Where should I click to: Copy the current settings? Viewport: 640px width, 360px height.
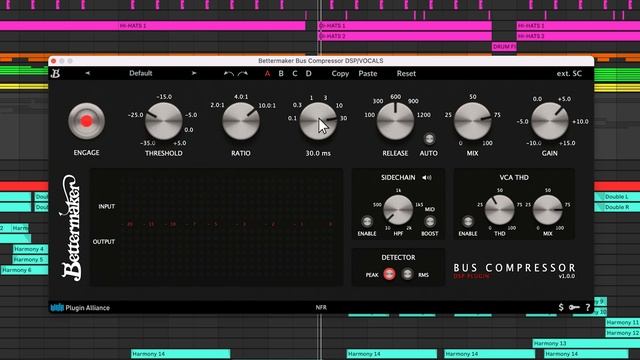pos(340,74)
